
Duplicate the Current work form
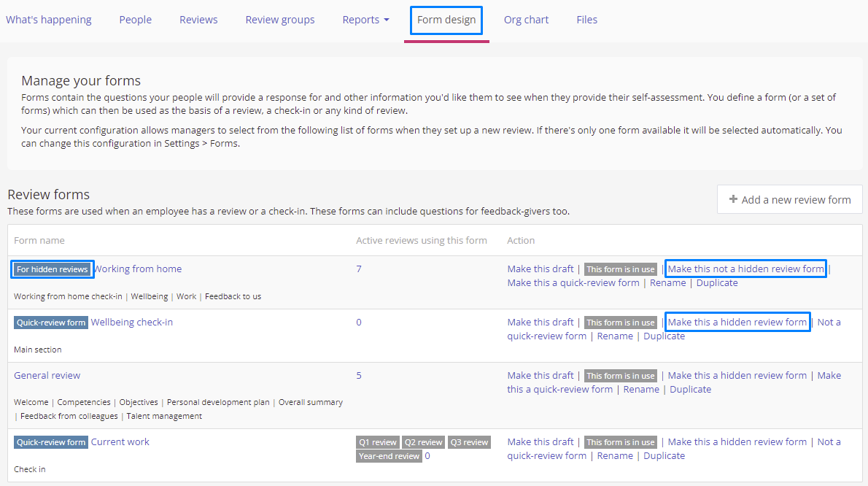[664, 455]
